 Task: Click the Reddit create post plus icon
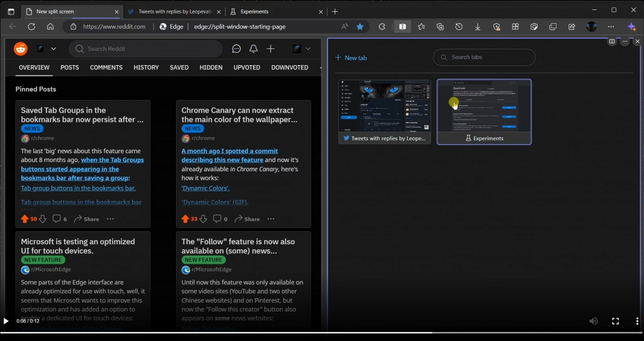(270, 49)
